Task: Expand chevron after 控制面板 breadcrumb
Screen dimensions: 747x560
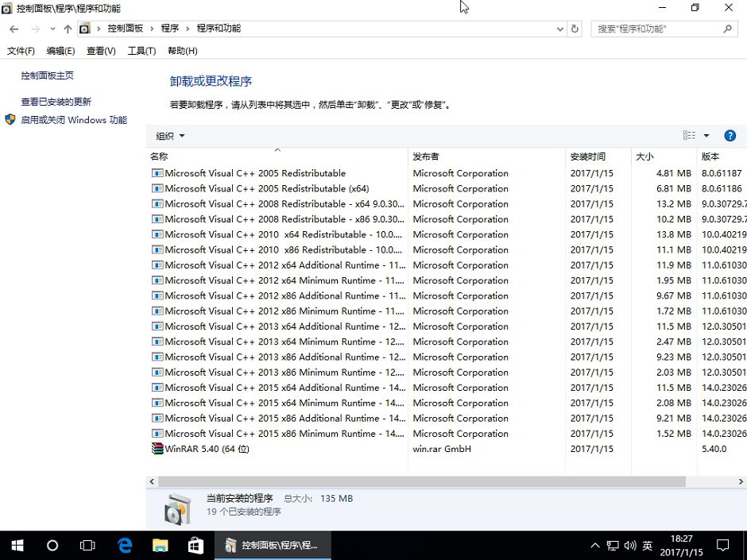Action: pyautogui.click(x=152, y=29)
